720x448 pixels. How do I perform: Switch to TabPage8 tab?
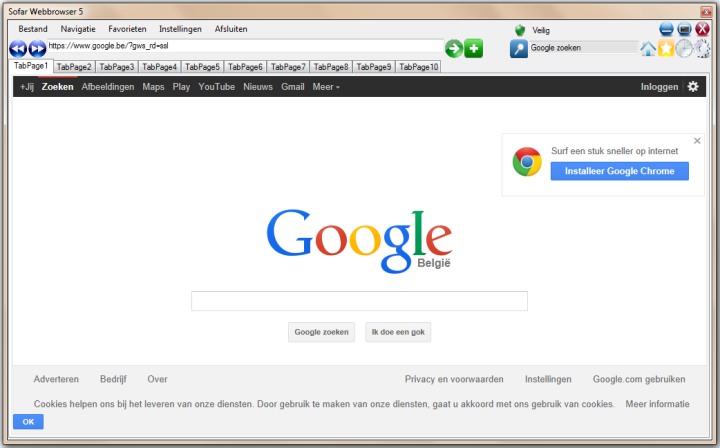(331, 67)
